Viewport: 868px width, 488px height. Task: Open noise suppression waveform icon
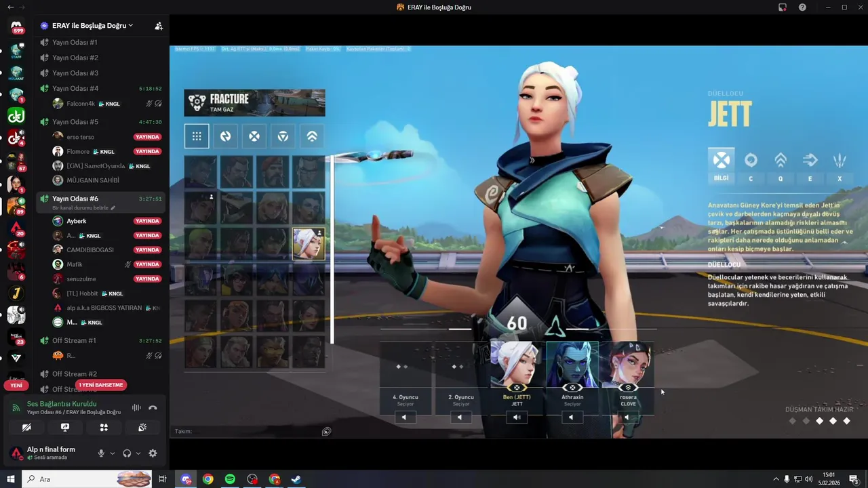pos(136,407)
